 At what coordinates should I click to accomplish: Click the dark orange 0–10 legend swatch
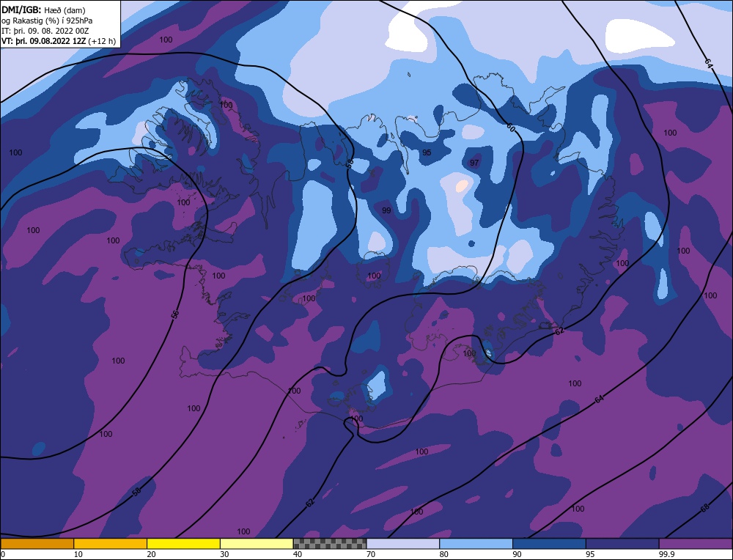(37, 543)
